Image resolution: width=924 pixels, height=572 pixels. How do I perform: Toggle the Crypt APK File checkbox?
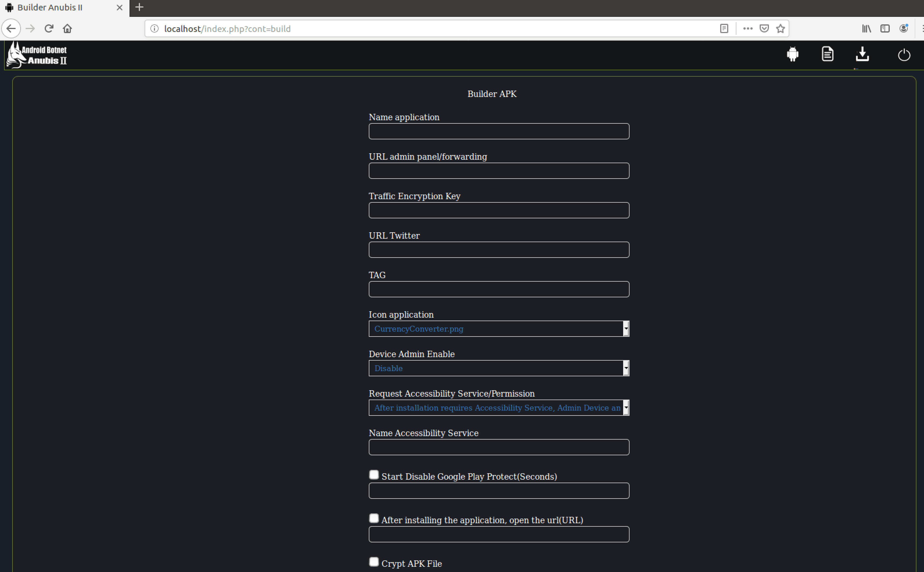374,562
